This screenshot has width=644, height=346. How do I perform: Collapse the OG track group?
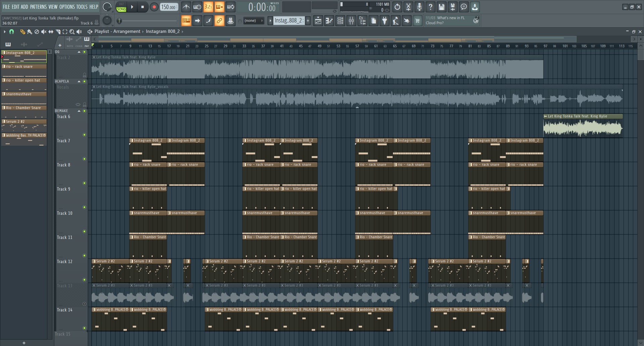79,52
